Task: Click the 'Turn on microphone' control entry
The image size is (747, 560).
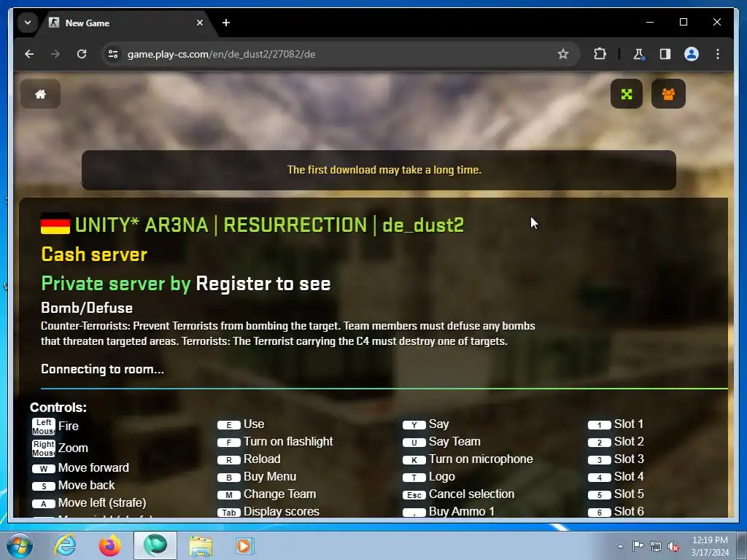Action: [x=468, y=459]
